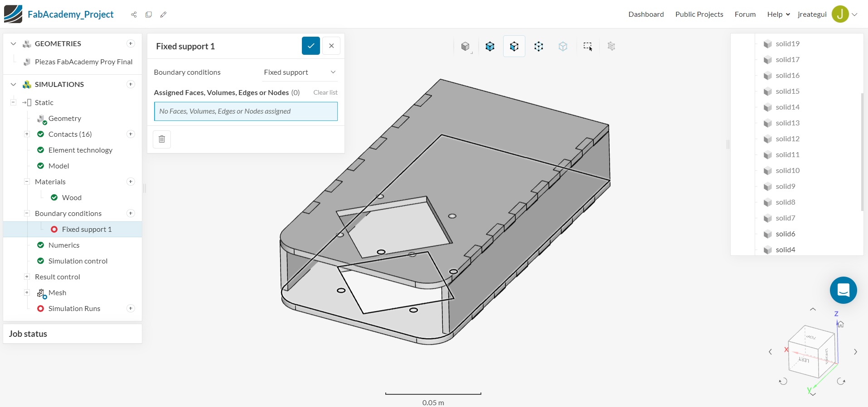Select solid16 in the parts list
Screen dimensions: 868x407
coord(787,76)
